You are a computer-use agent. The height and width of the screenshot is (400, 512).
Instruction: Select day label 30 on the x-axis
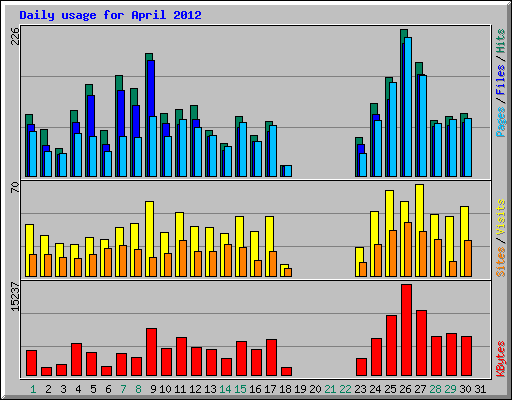[465, 389]
